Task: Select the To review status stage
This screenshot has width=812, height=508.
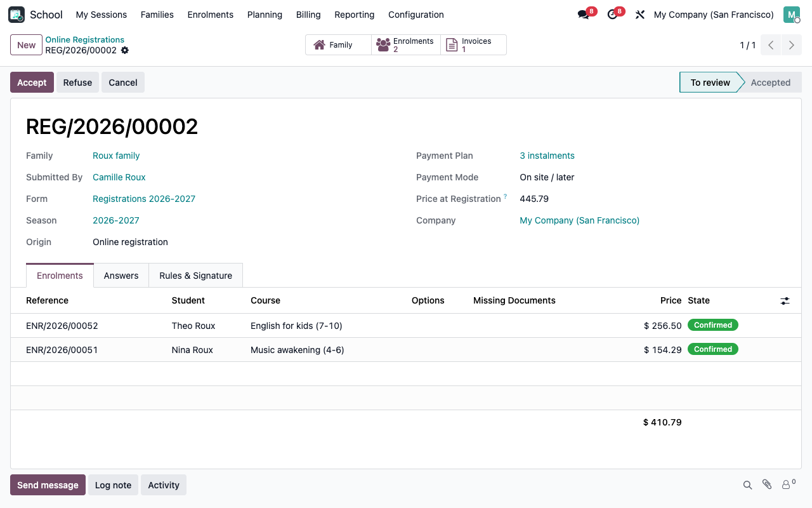Action: pyautogui.click(x=710, y=83)
